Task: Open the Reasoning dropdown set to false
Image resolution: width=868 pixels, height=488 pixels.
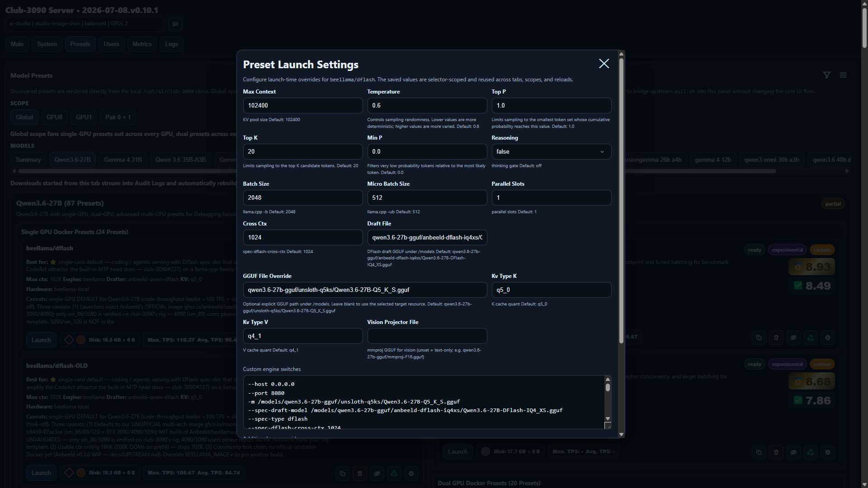Action: coord(551,152)
